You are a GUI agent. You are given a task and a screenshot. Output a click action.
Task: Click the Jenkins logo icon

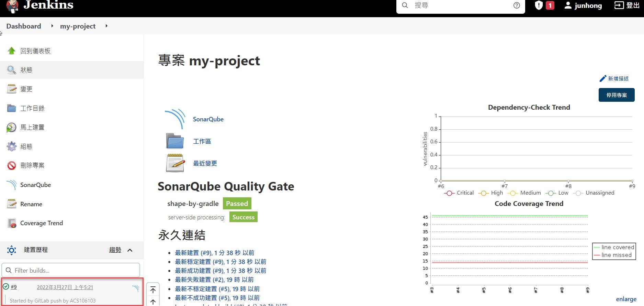point(12,6)
